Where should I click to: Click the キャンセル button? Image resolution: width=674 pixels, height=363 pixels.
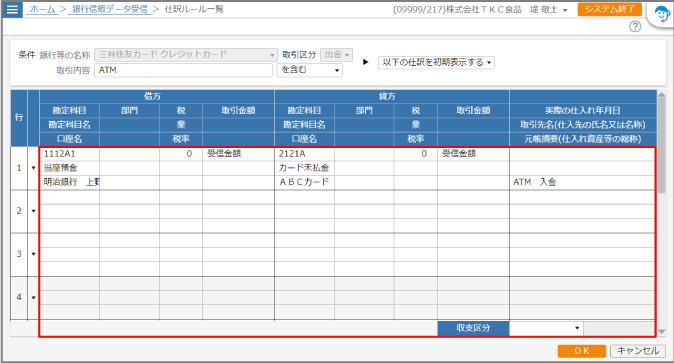coord(638,351)
